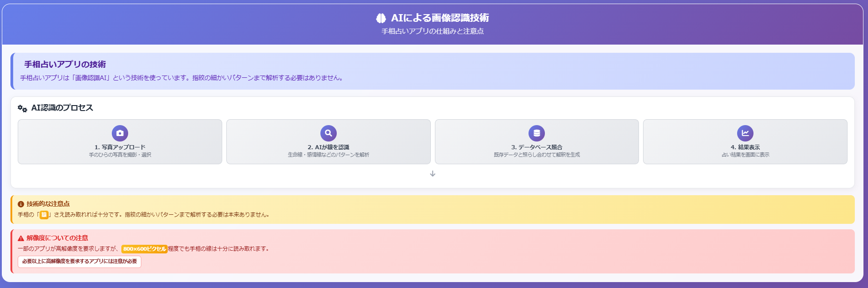Viewport: 868px width, 288px height.
Task: Click the AI認識のプロセス heading text
Action: pos(62,108)
